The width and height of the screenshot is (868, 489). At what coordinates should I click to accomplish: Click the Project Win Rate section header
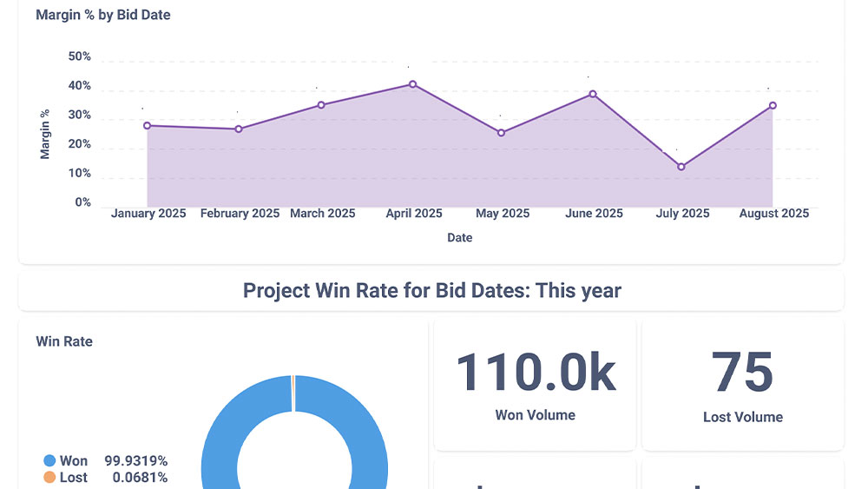click(431, 290)
